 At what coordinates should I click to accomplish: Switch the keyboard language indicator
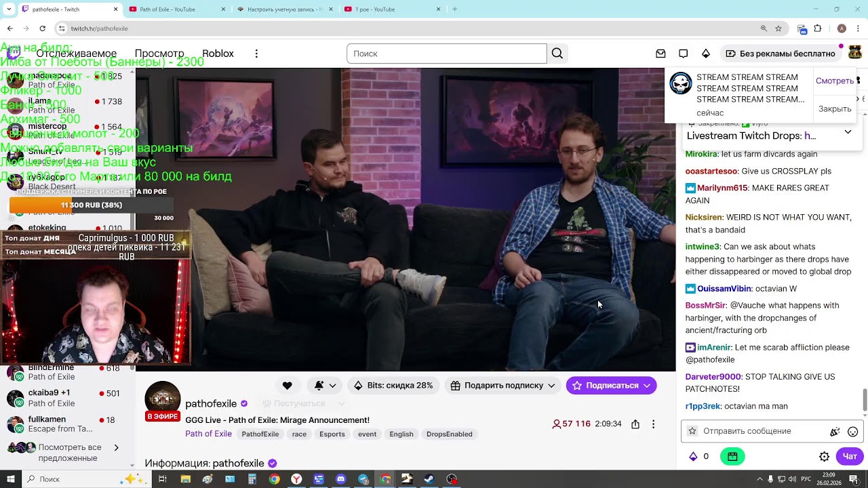coord(806,479)
